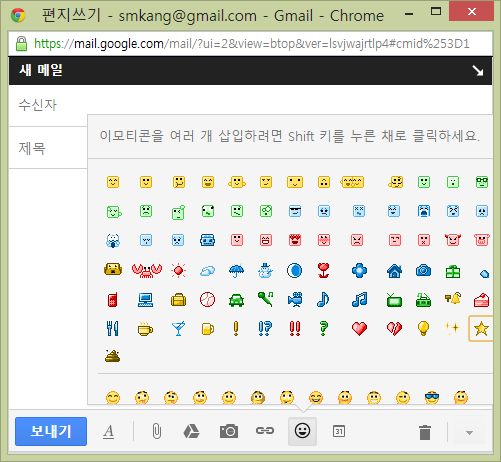Image resolution: width=501 pixels, height=462 pixels.
Task: Insert the yellow briefcase emoticon
Action: [x=178, y=300]
